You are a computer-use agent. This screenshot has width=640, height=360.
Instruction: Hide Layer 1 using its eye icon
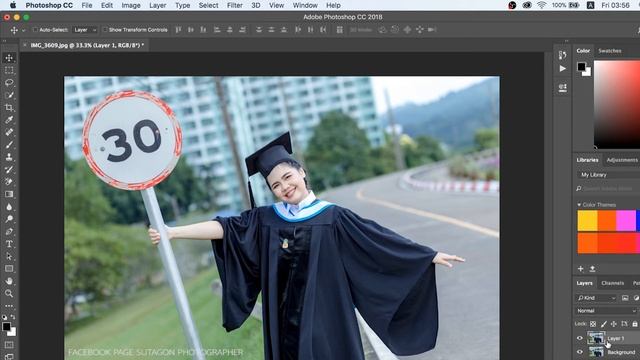coord(580,338)
